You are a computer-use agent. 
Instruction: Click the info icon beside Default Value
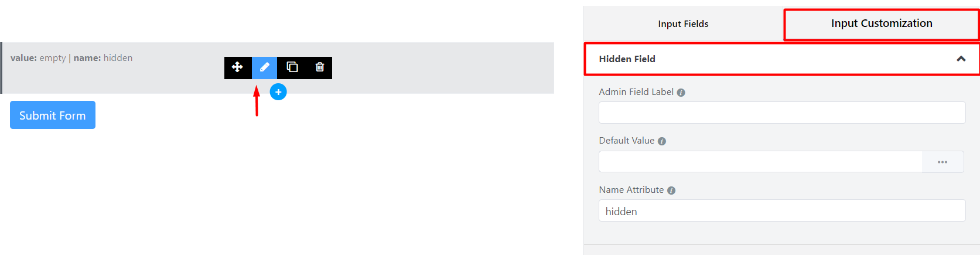pyautogui.click(x=662, y=141)
